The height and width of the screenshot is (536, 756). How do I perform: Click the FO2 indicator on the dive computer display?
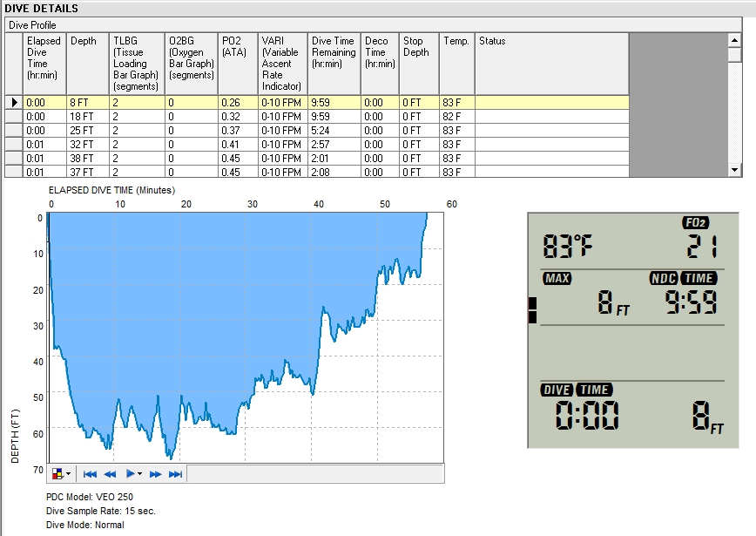point(695,222)
